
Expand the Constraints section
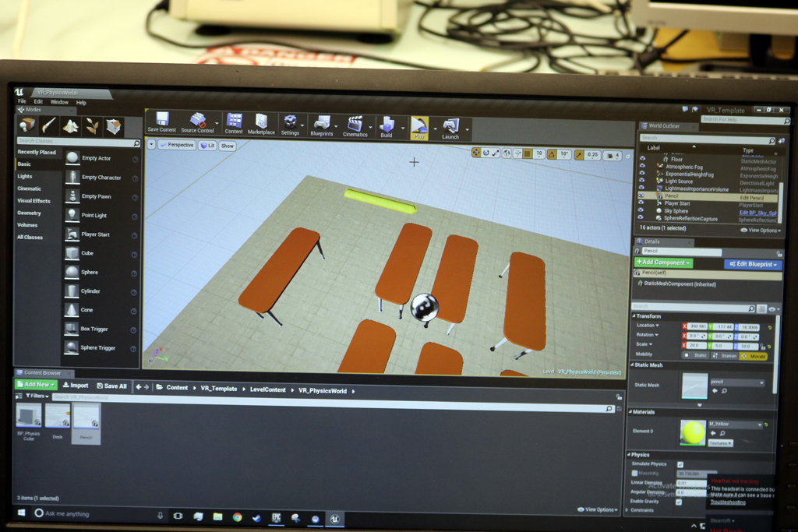[627, 510]
